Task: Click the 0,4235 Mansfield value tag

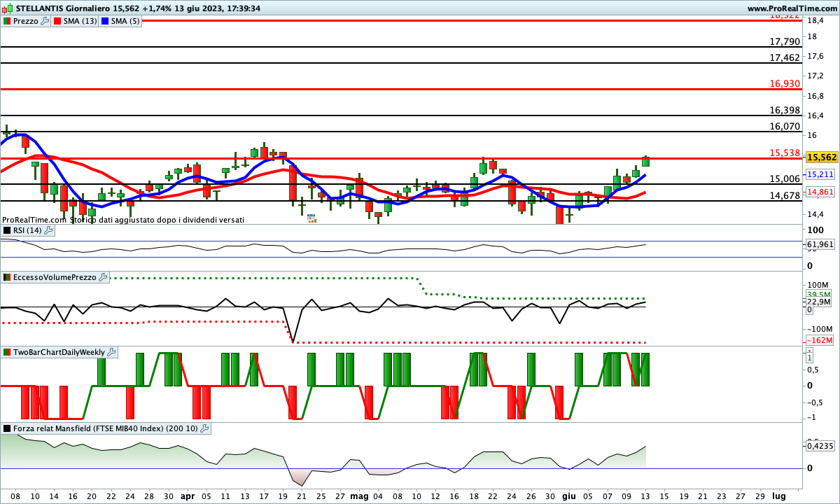Action: pyautogui.click(x=820, y=445)
